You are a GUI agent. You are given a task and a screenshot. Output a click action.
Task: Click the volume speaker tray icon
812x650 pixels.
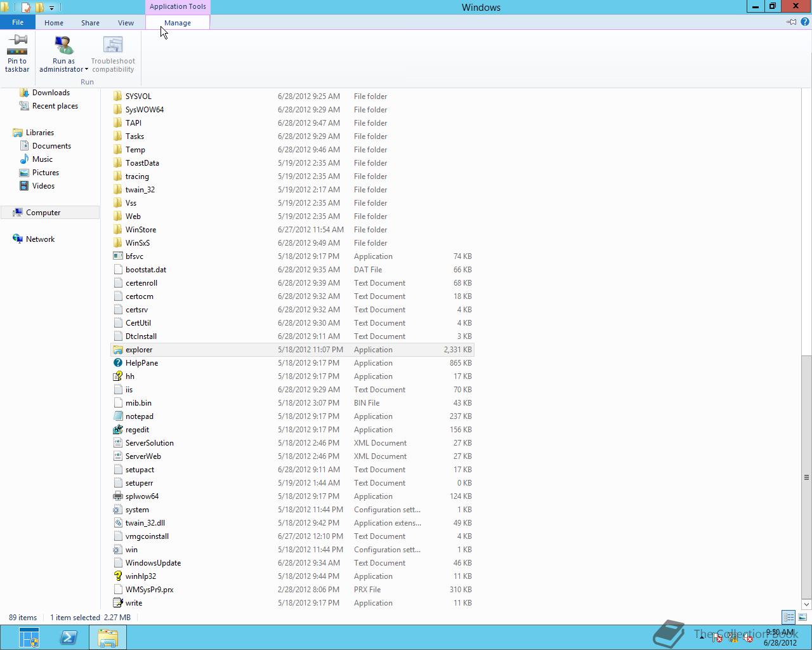coord(748,638)
